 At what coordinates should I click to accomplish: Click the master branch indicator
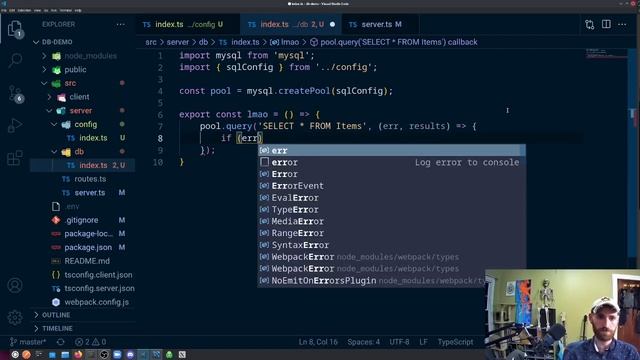(x=28, y=342)
